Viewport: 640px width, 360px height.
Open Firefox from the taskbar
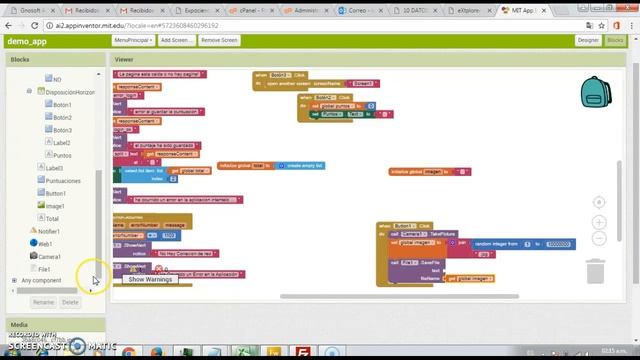pyautogui.click(x=156, y=352)
